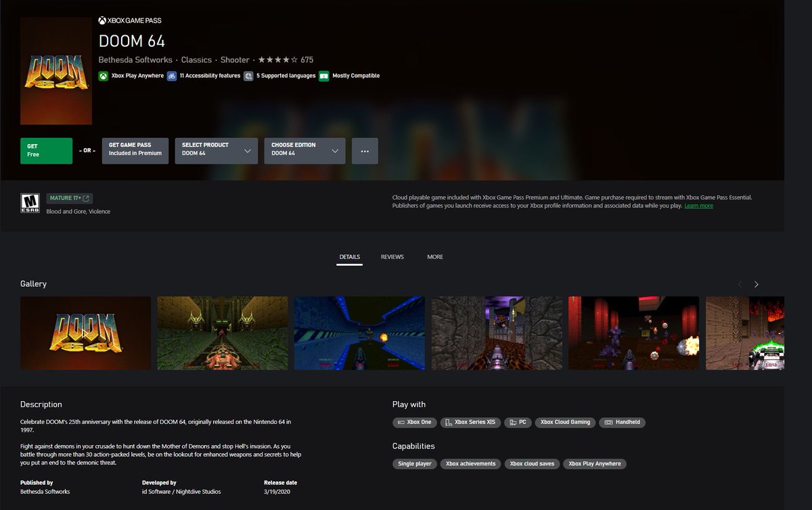812x510 pixels.
Task: Click the accessibility features icon
Action: 173,76
